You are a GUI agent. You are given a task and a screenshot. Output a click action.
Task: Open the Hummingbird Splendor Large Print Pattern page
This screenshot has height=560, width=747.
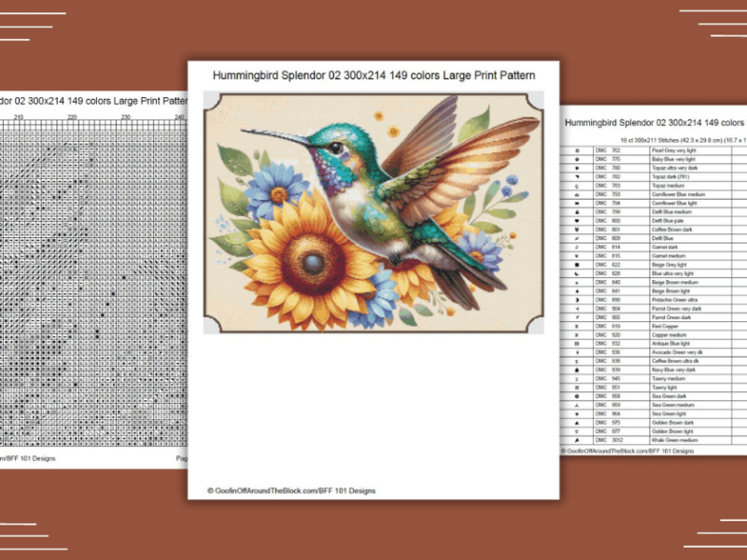pyautogui.click(x=373, y=75)
